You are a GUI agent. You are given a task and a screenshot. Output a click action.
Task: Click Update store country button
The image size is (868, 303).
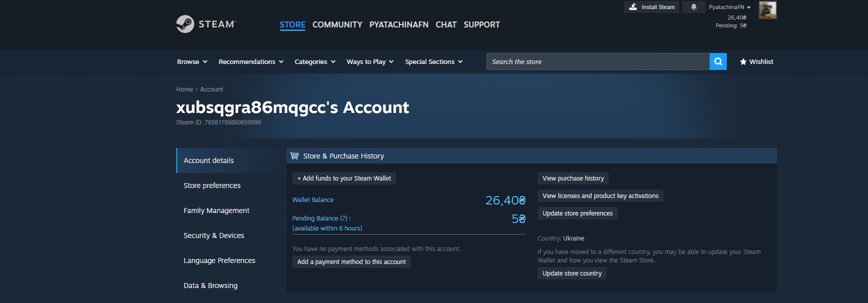pyautogui.click(x=572, y=273)
